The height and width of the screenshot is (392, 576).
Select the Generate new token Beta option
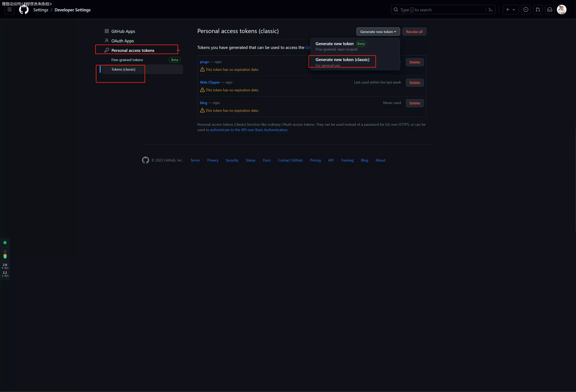tap(340, 46)
